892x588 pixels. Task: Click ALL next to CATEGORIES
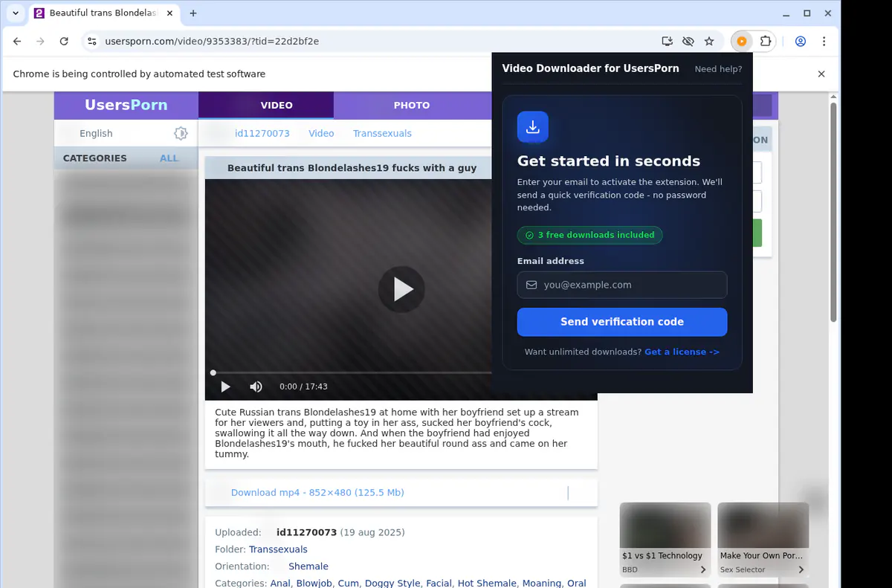tap(169, 158)
